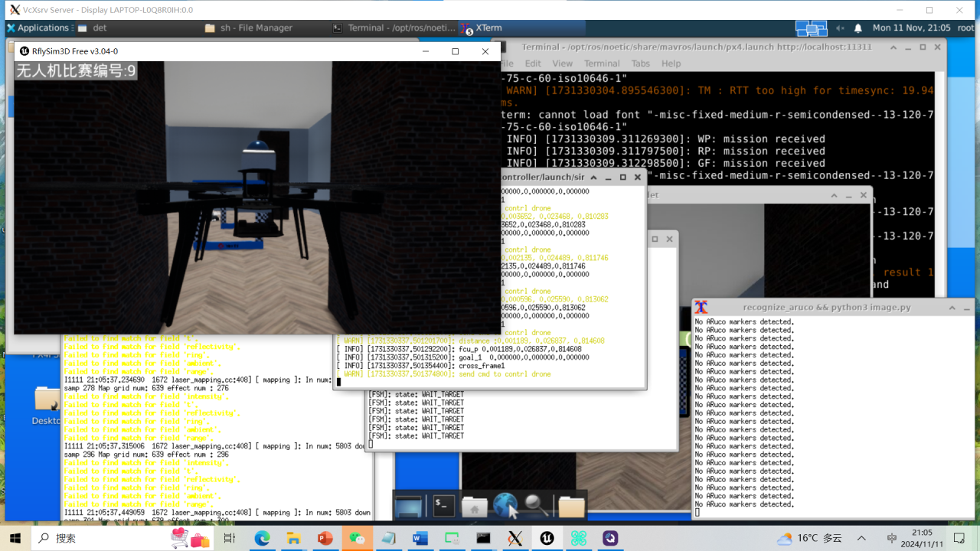Toggle the muted volume icon in Xfce panel
The height and width of the screenshot is (551, 980).
841,28
